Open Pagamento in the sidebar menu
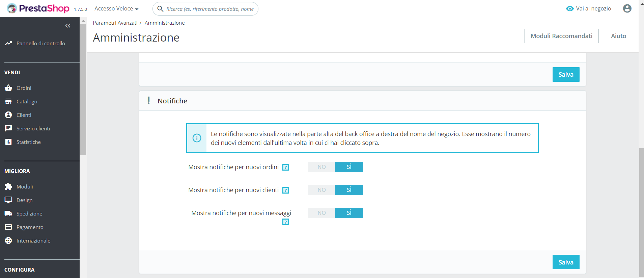The image size is (644, 278). 30,227
